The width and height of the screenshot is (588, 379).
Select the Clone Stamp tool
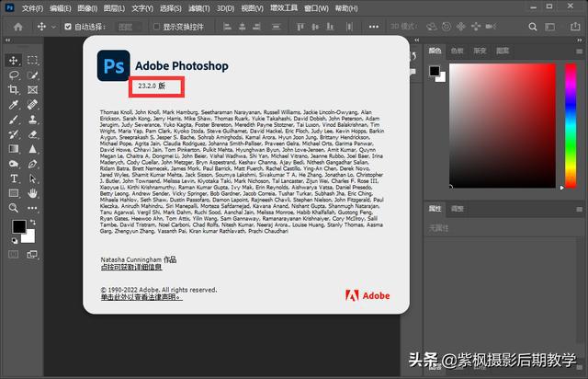[32, 120]
